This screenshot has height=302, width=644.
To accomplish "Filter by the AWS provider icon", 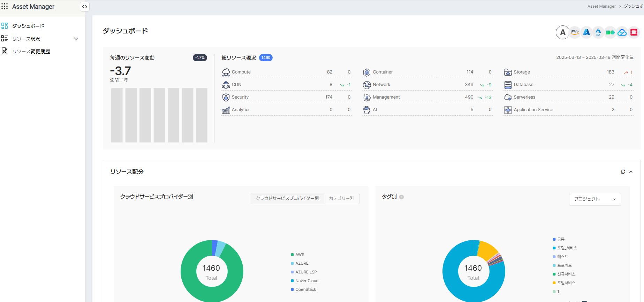I will click(575, 32).
